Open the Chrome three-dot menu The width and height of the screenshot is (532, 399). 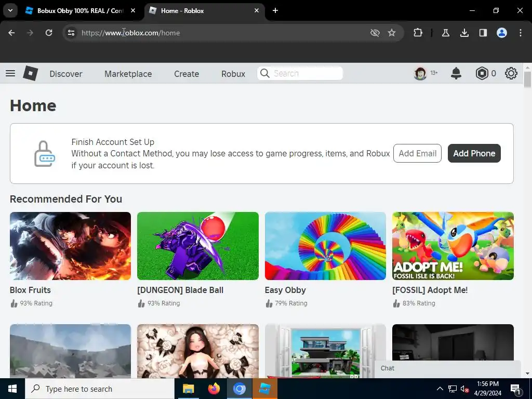(x=521, y=33)
